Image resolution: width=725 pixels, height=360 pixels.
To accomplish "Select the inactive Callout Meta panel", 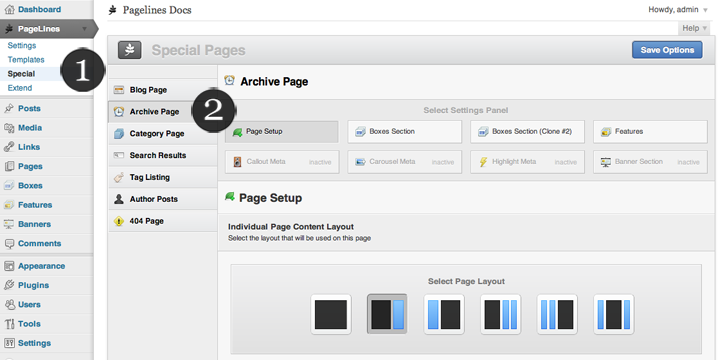I will [282, 162].
